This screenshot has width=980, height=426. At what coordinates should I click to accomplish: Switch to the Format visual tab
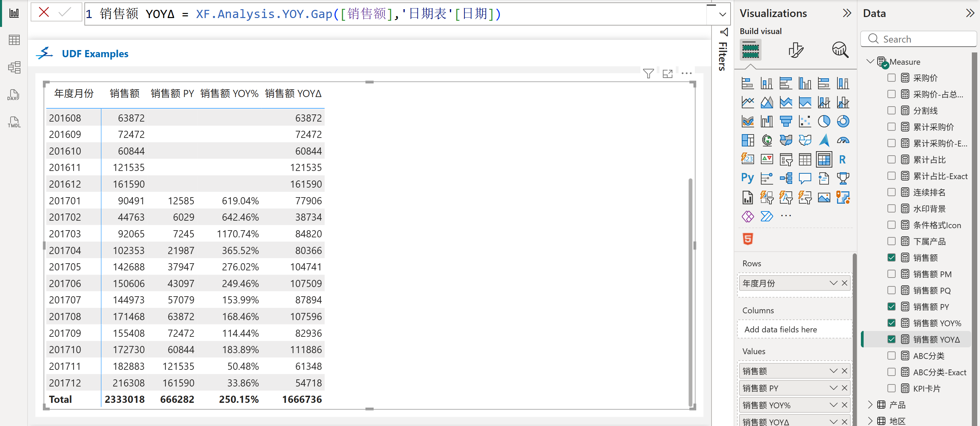pyautogui.click(x=796, y=50)
